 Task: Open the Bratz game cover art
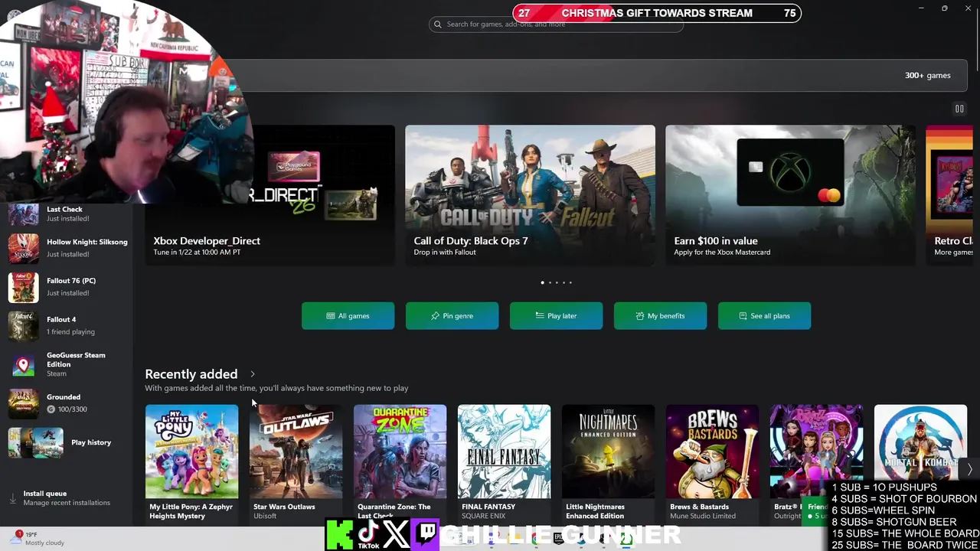[x=816, y=452]
